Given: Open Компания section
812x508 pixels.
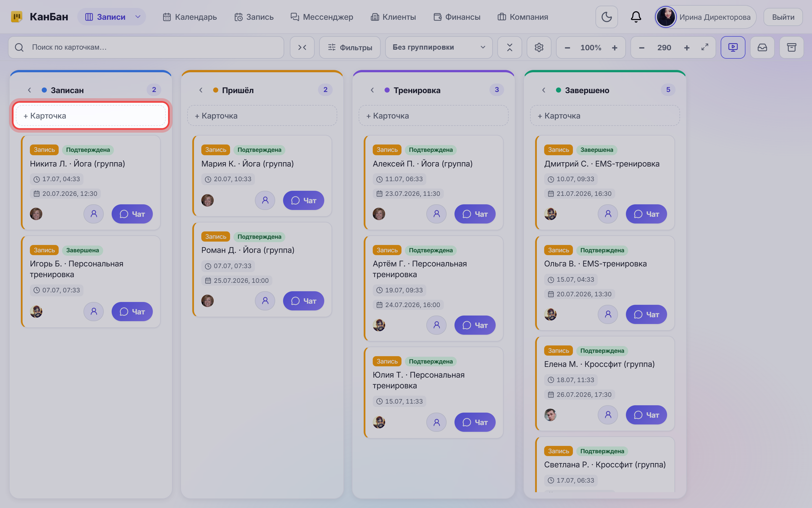Looking at the screenshot, I should click(523, 17).
